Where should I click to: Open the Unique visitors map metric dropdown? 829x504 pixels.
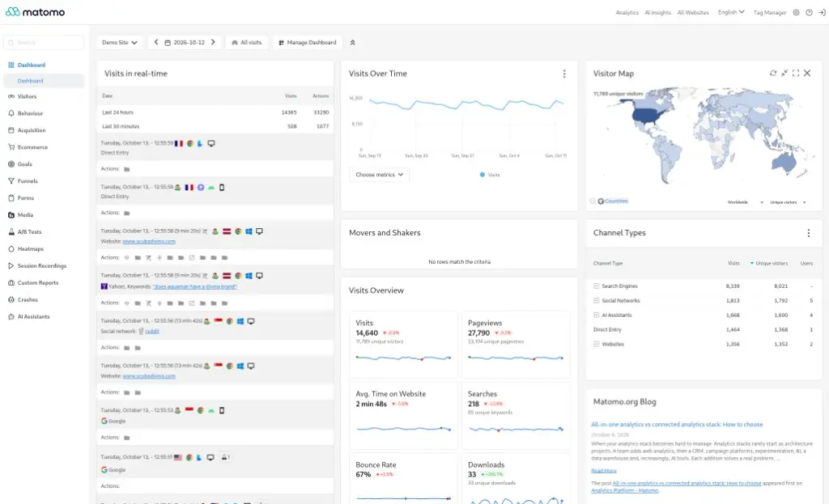[x=788, y=202]
